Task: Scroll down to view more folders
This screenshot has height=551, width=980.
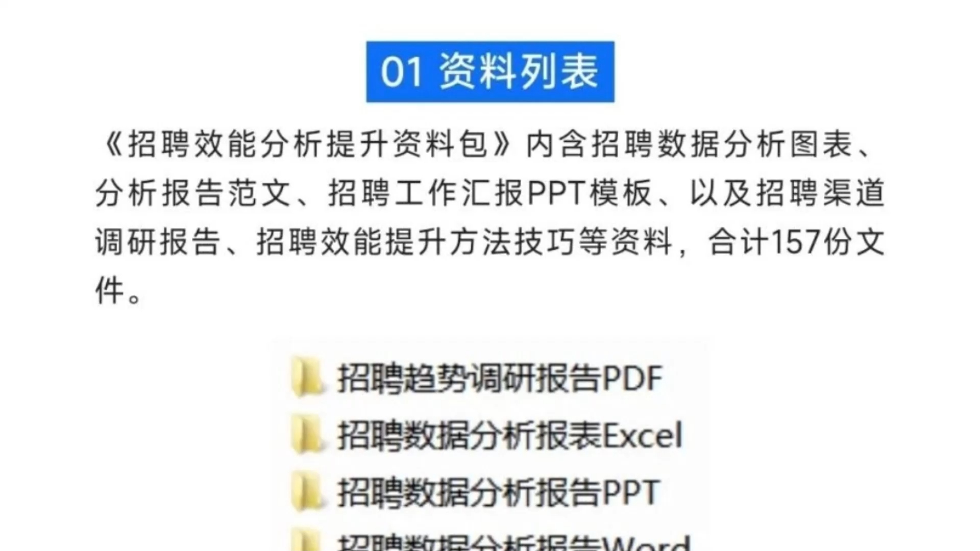Action: pos(490,538)
